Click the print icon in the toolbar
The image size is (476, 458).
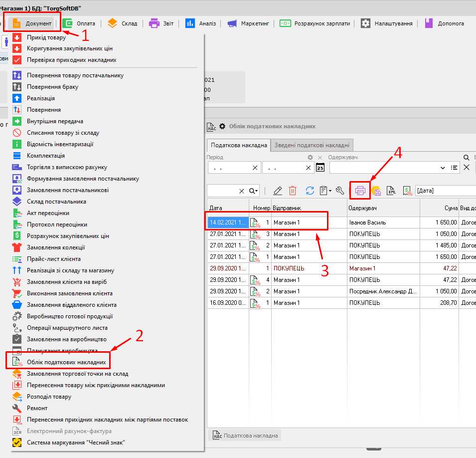coord(360,190)
